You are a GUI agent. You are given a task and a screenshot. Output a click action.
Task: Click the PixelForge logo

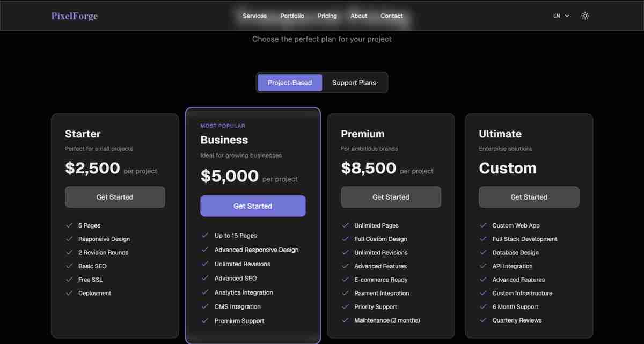point(75,16)
